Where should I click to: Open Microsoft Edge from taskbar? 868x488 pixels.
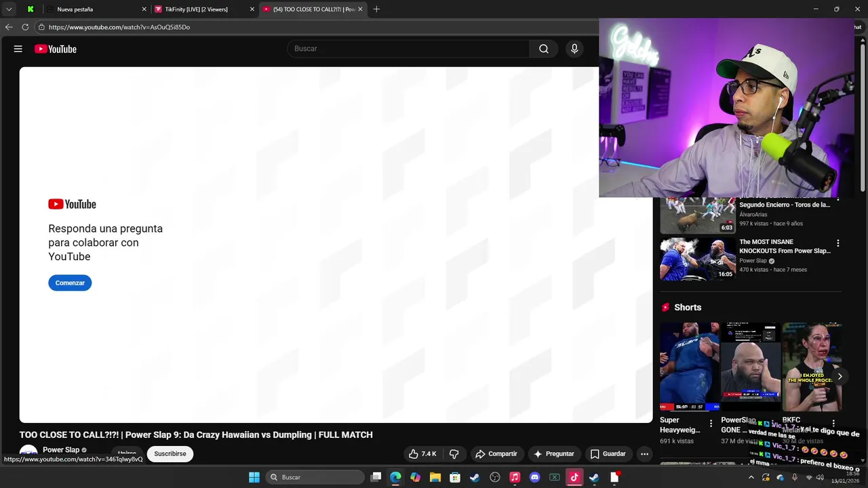[396, 477]
